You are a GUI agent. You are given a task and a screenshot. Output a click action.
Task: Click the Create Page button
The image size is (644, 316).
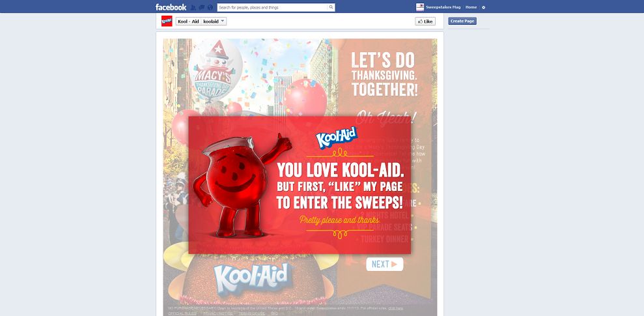462,21
